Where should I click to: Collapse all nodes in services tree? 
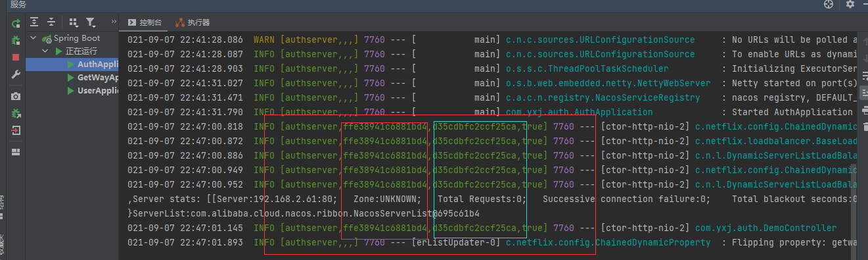(51, 22)
